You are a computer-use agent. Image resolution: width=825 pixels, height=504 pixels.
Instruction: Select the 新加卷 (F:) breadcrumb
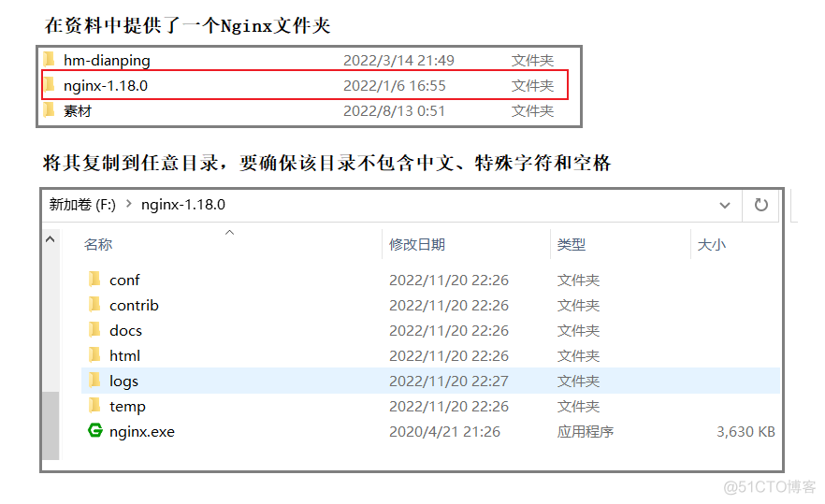coord(82,204)
